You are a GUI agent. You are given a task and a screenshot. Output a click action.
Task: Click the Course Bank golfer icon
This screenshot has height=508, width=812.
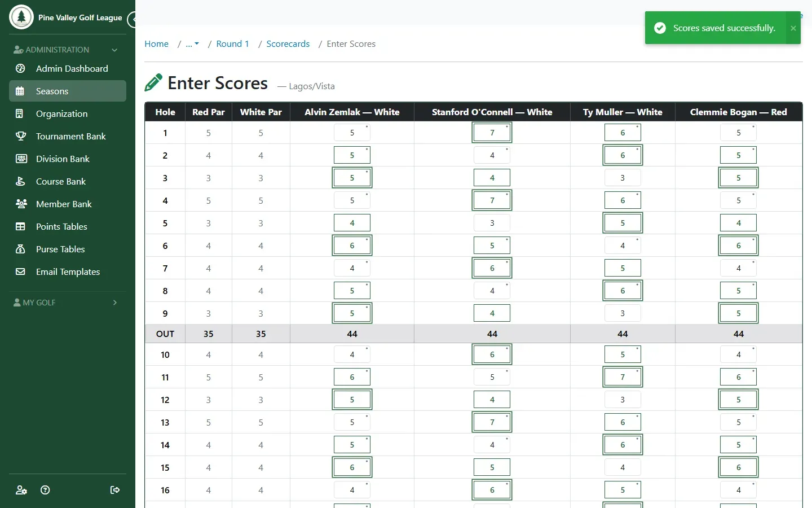tap(20, 181)
